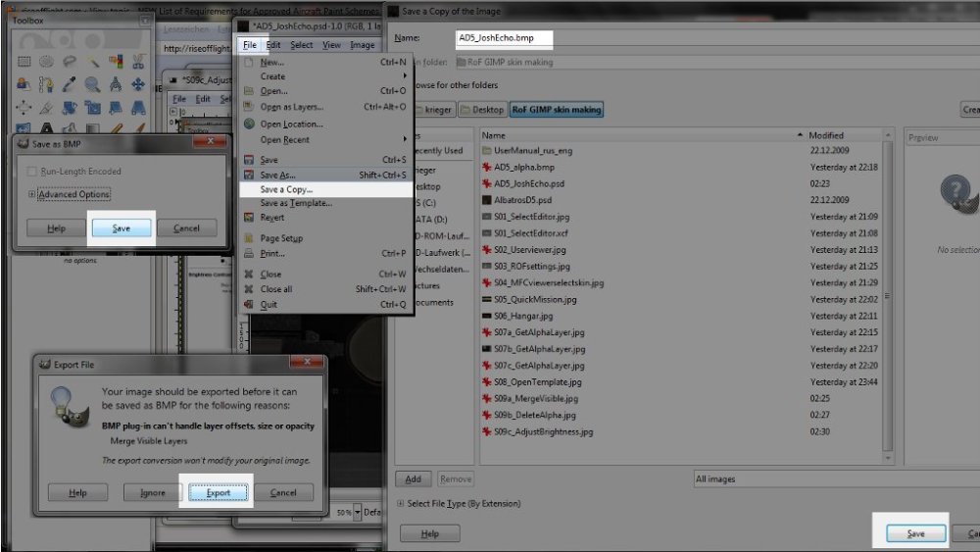Select the Zoom magnifier tool

pos(92,84)
